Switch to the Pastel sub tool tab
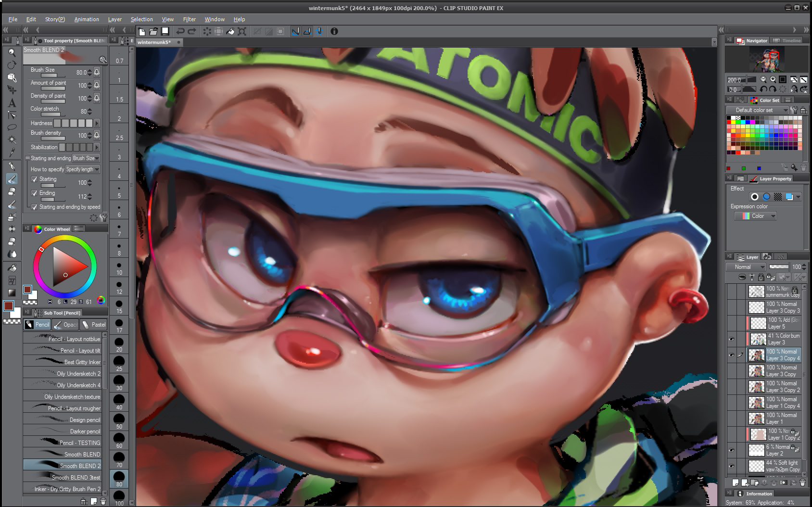The height and width of the screenshot is (507, 812). (x=94, y=325)
